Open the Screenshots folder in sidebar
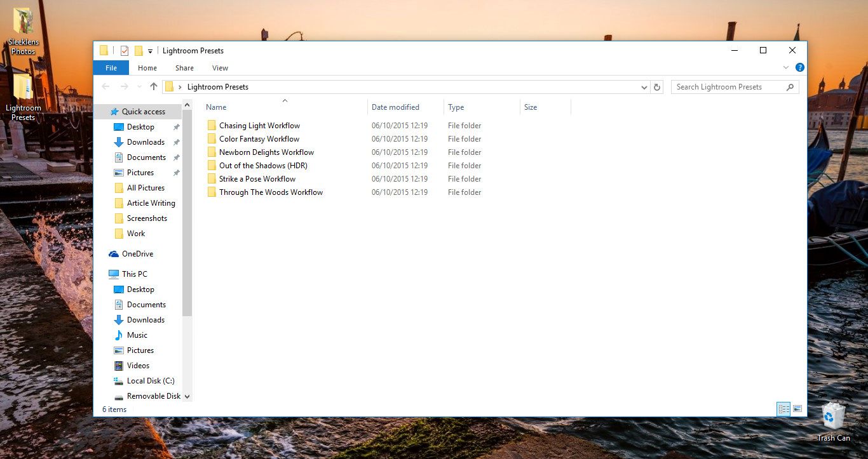Image resolution: width=868 pixels, height=459 pixels. click(146, 218)
